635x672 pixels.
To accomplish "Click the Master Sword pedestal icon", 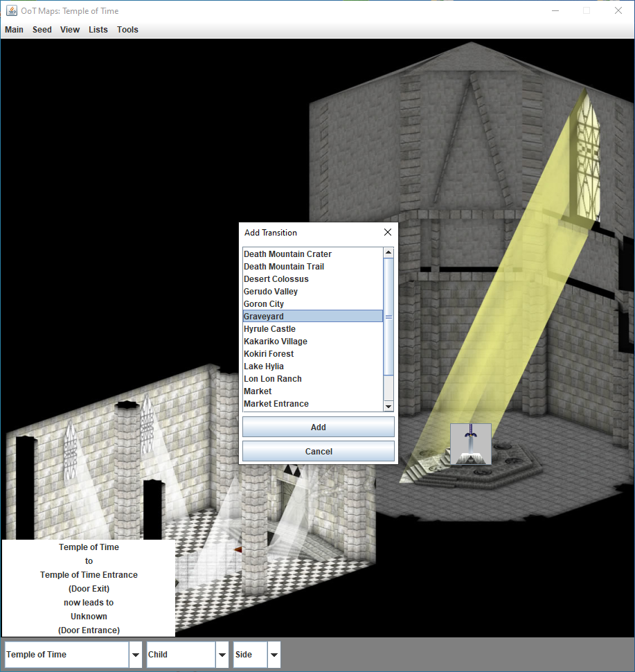I will pos(471,444).
